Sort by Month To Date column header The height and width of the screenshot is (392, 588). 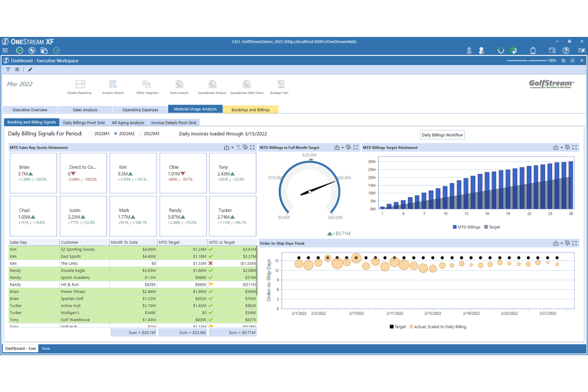tap(133, 242)
